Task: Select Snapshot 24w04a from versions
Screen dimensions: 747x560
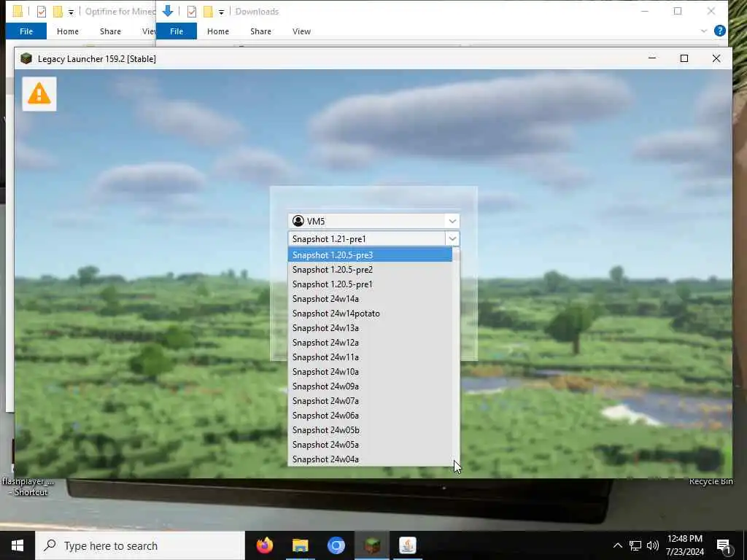Action: point(370,459)
